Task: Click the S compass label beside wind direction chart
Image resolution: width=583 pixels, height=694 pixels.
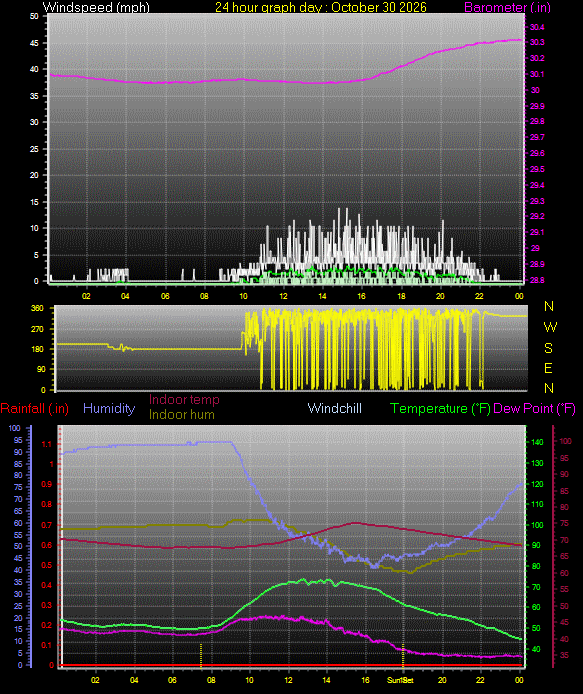Action: click(x=548, y=348)
